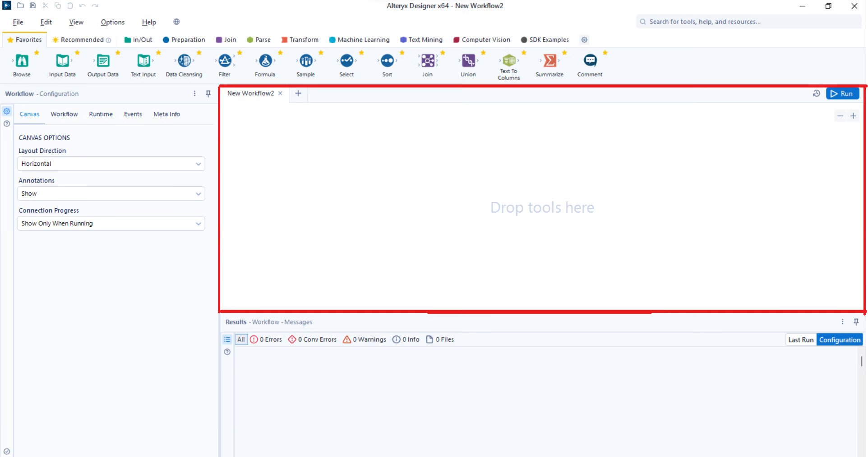Switch to the Runtime tab

click(x=101, y=114)
